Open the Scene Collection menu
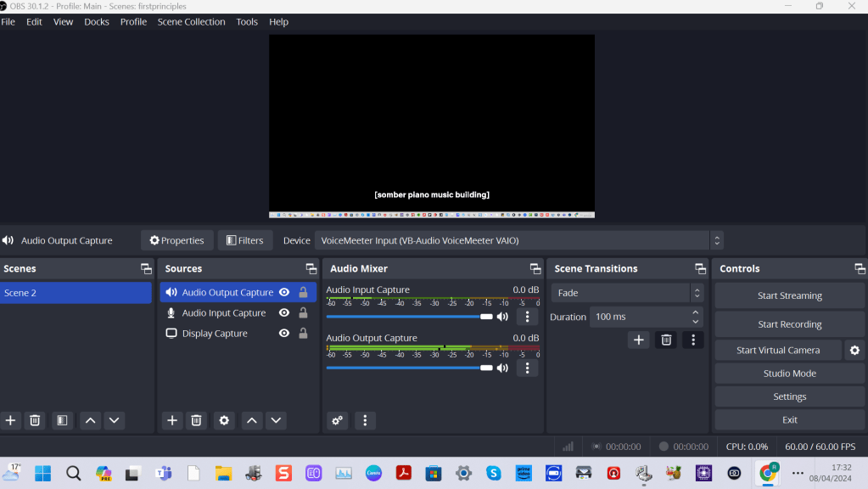Viewport: 868px width, 489px height. pyautogui.click(x=192, y=21)
